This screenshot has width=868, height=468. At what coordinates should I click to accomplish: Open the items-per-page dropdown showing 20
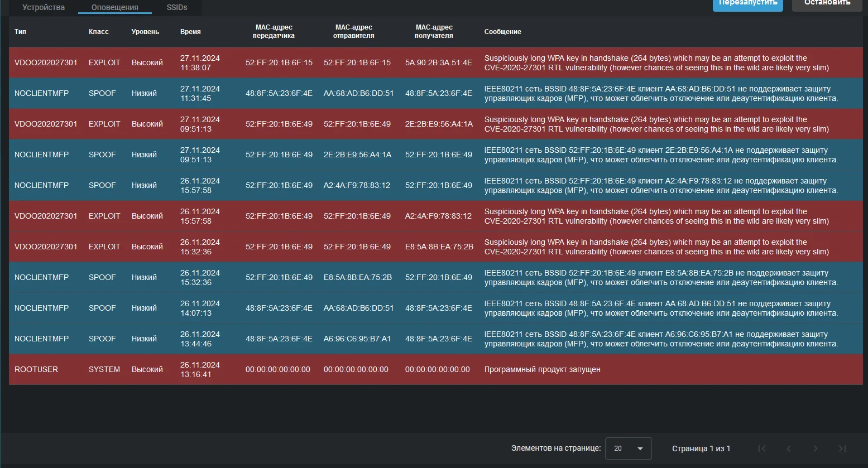628,448
